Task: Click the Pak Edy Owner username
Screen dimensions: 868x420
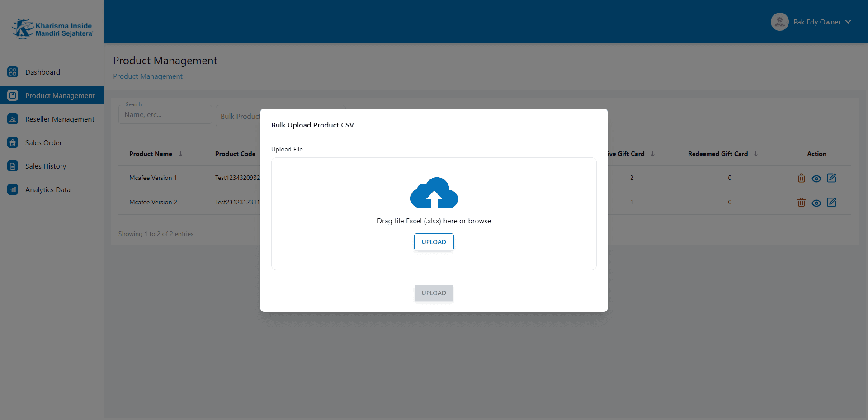Action: [x=817, y=22]
